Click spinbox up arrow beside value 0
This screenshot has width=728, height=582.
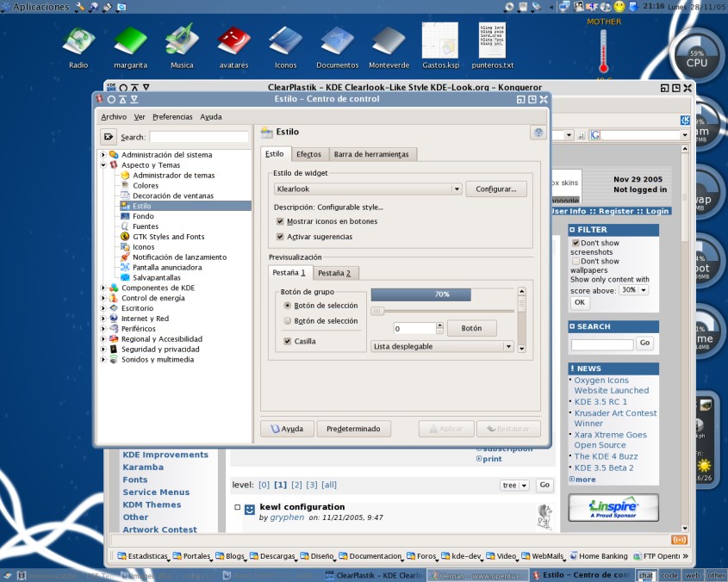coord(439,325)
